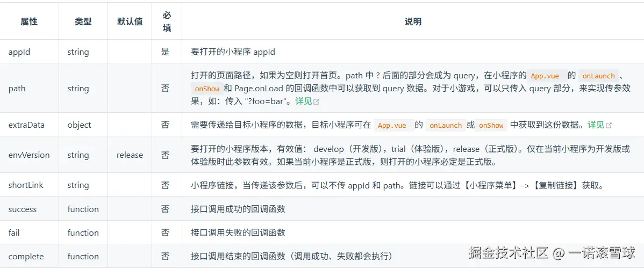This screenshot has height=269, width=644.
Task: Click the description 接口调用成功的回调函数
Action: point(238,209)
